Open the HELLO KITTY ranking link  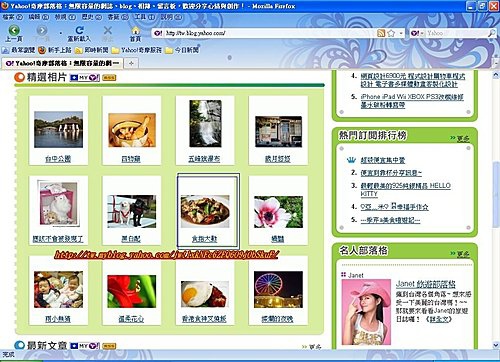pos(406,189)
